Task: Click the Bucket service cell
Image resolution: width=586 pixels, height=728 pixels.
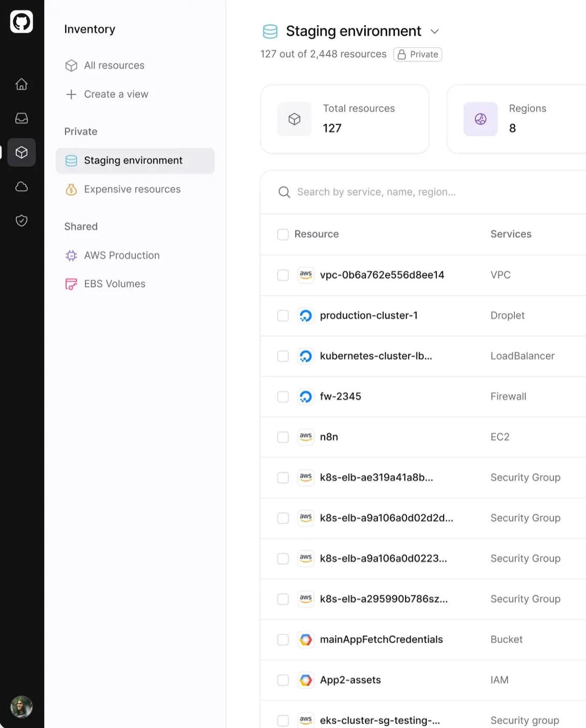Action: [507, 639]
